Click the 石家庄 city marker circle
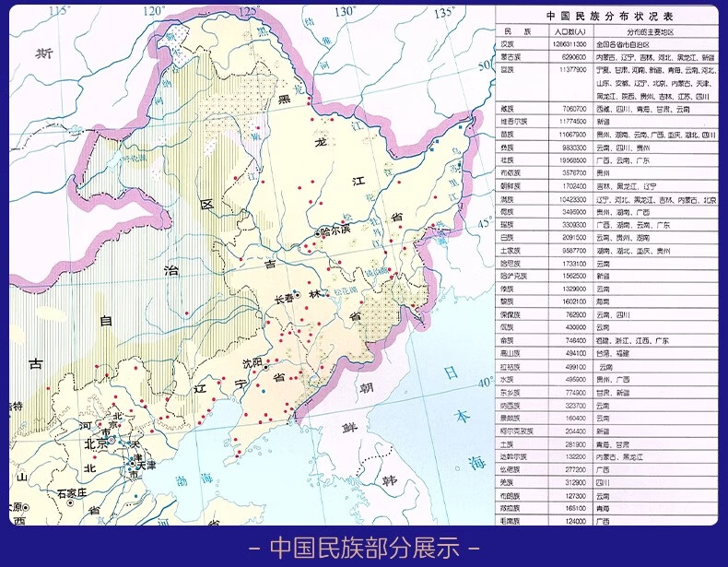728x567 pixels. click(70, 502)
